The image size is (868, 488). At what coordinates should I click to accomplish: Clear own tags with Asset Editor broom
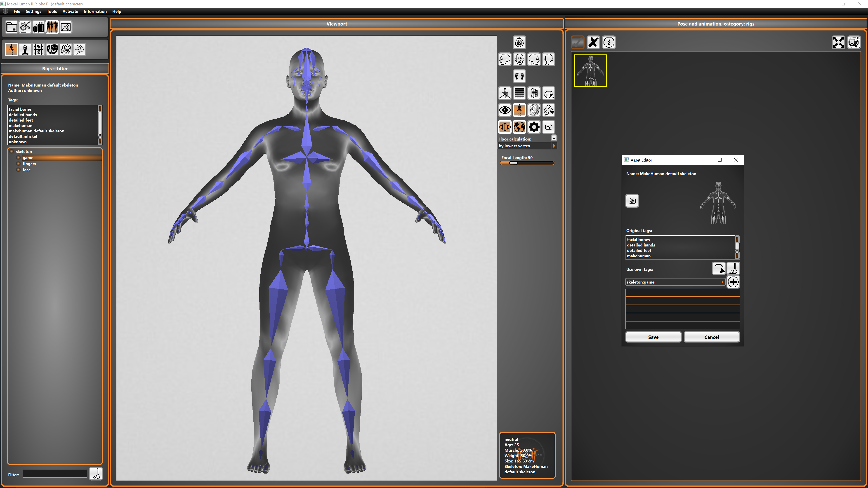point(733,269)
